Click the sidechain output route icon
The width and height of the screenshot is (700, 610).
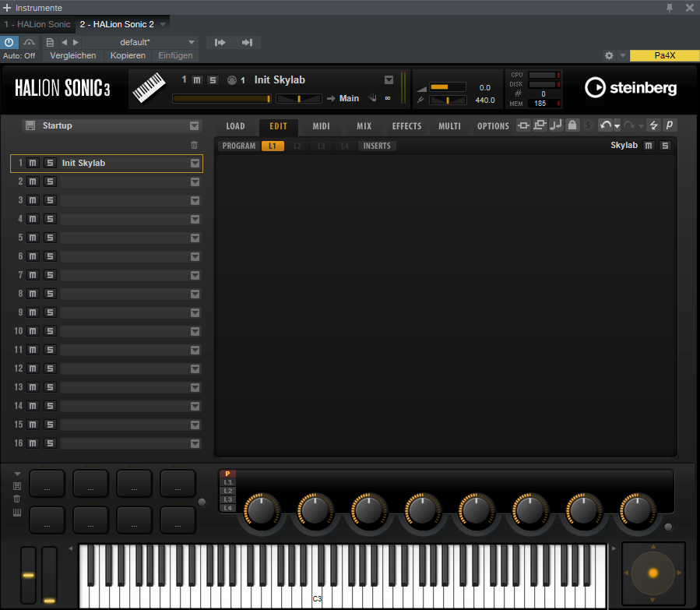[247, 42]
